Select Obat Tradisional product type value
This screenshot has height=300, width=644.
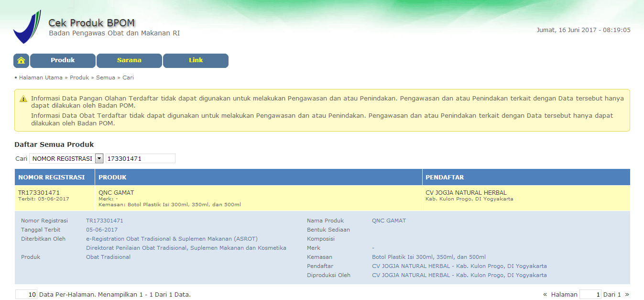click(x=108, y=257)
